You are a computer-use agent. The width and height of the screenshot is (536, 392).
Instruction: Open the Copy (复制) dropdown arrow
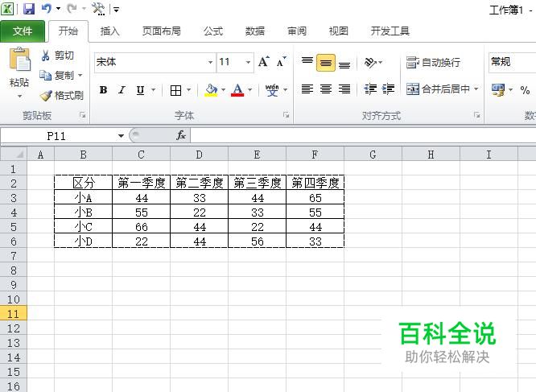(x=80, y=75)
